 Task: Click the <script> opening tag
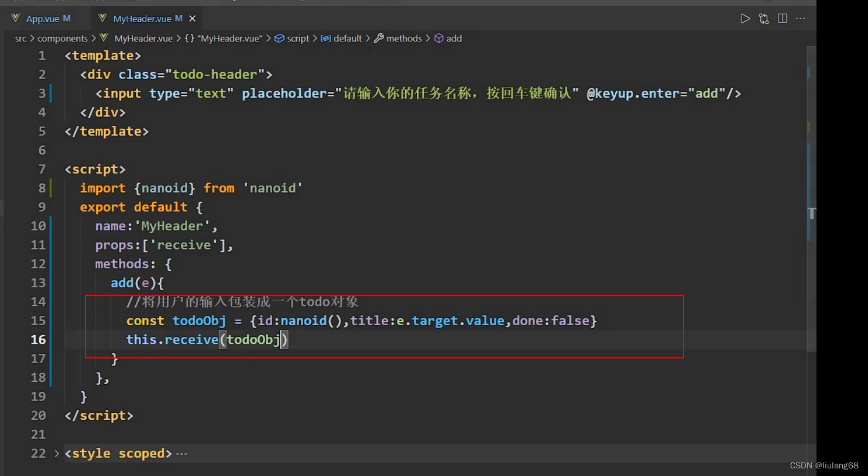click(95, 170)
